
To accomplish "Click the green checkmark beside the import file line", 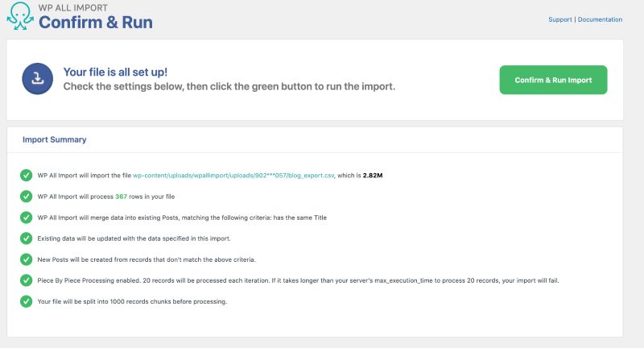I will coord(27,175).
